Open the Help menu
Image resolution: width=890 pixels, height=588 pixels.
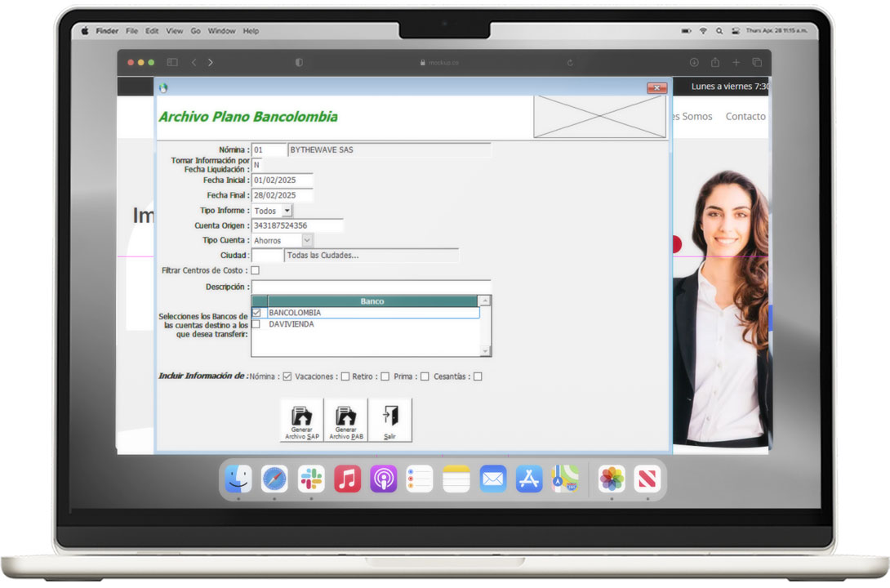251,31
